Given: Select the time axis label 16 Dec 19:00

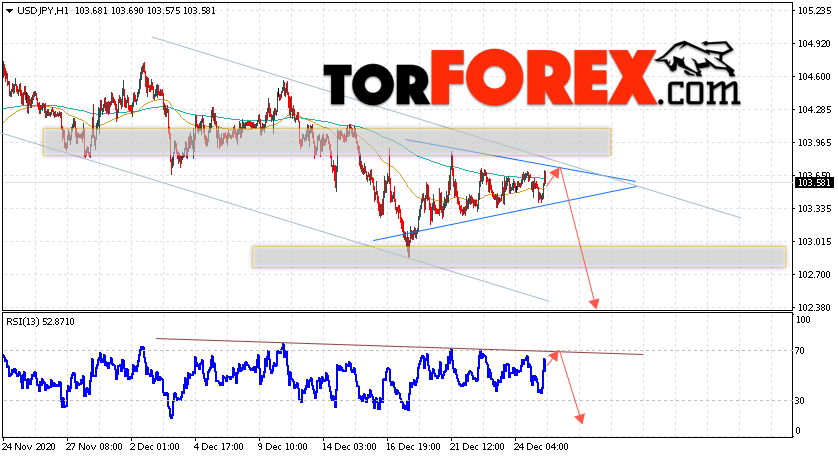Looking at the screenshot, I should click(x=413, y=446).
